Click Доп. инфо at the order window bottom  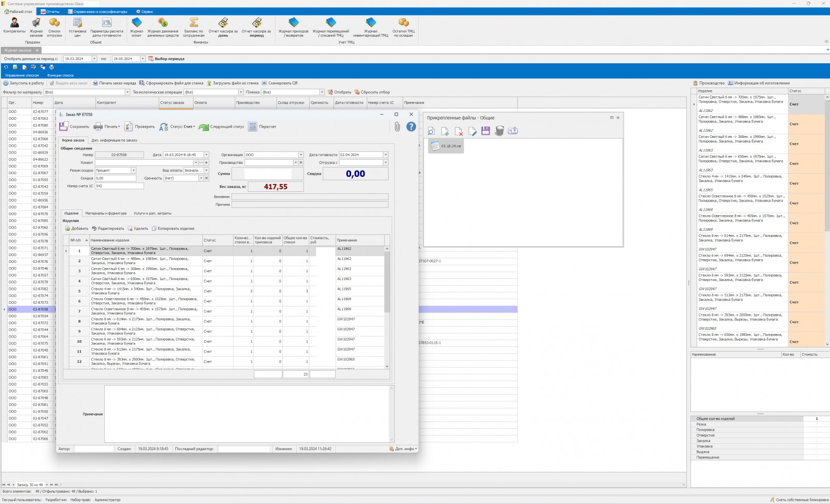pyautogui.click(x=403, y=449)
